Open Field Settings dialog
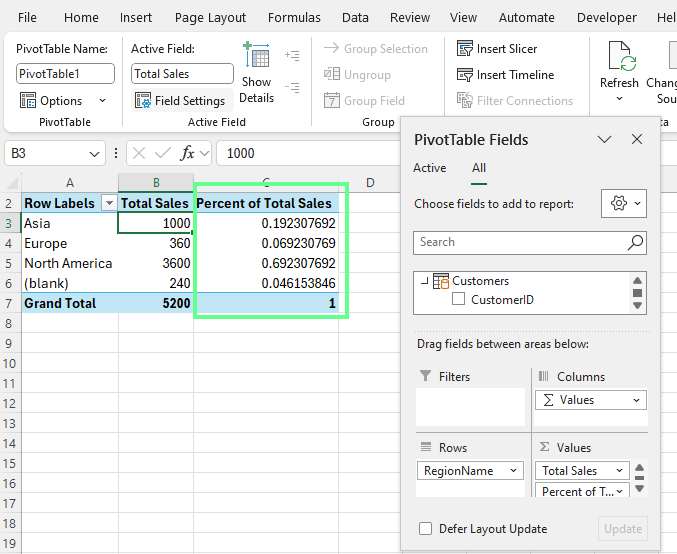This screenshot has height=554, width=677. (x=181, y=101)
